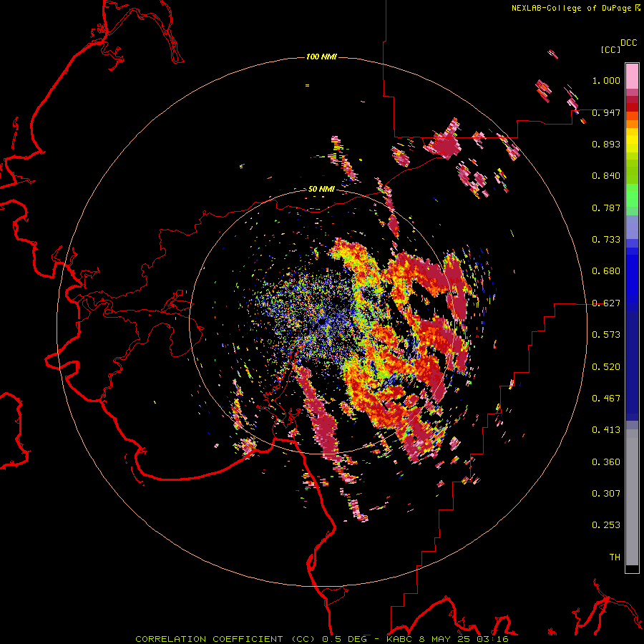Click the DCC product label above color bar
Image resolution: width=644 pixels, height=644 pixels.
tap(628, 43)
